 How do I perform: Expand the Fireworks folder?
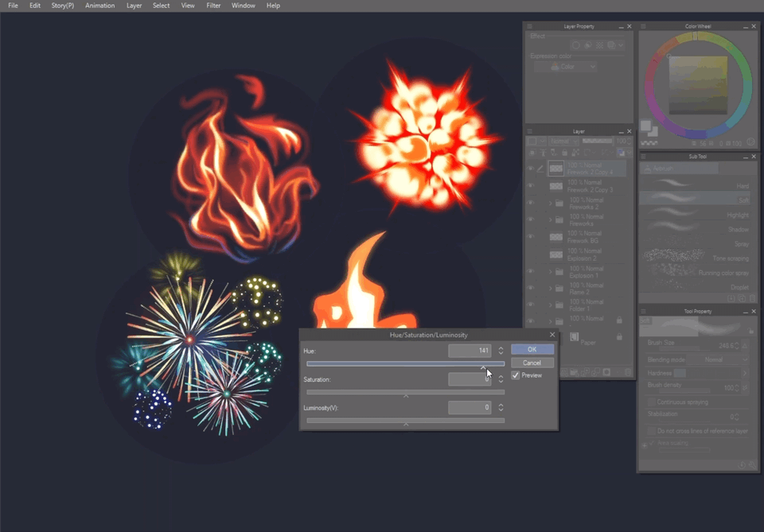[551, 220]
